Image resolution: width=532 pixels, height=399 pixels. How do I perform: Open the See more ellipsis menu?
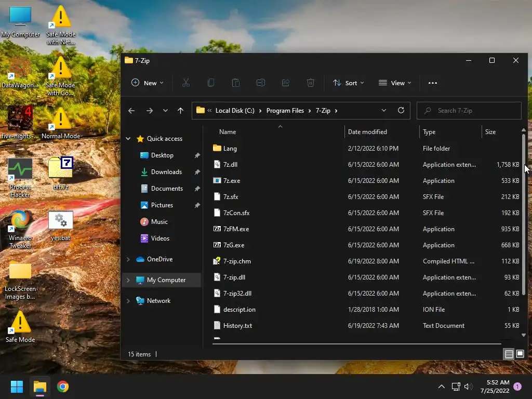[x=433, y=83]
